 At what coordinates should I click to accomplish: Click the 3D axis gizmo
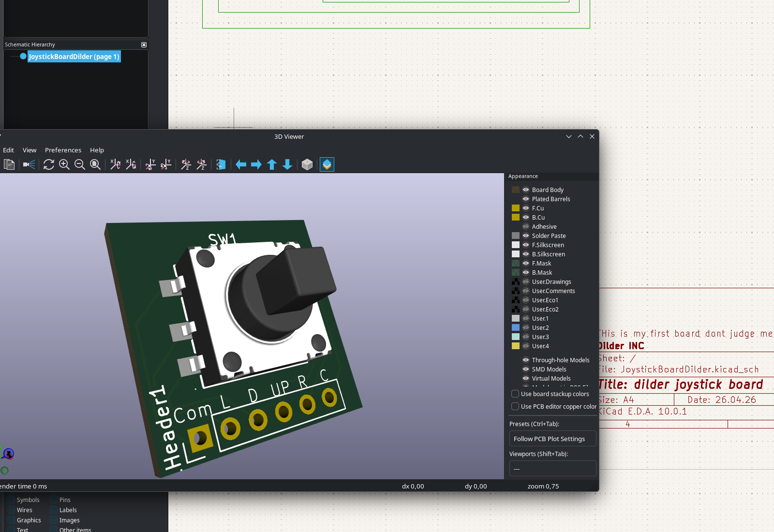[x=8, y=454]
